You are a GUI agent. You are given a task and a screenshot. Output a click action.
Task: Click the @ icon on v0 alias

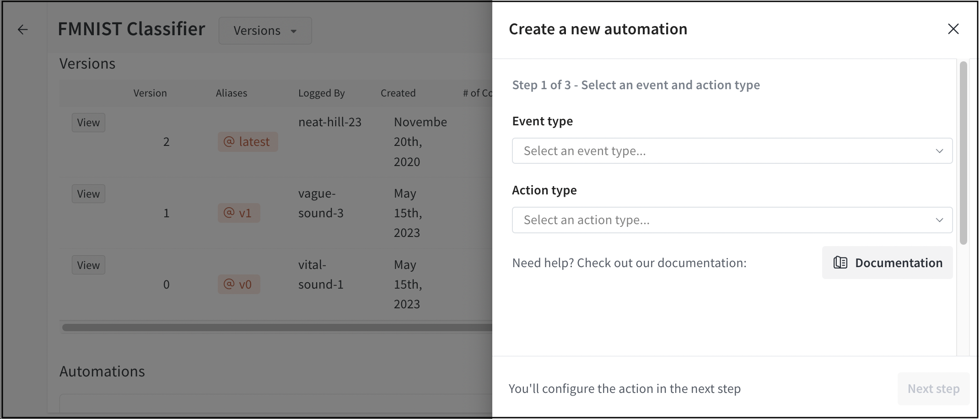point(229,284)
